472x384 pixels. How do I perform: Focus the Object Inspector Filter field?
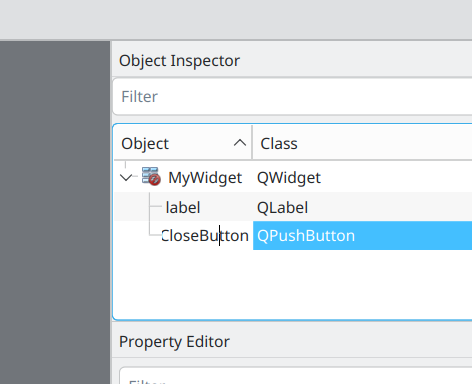292,97
